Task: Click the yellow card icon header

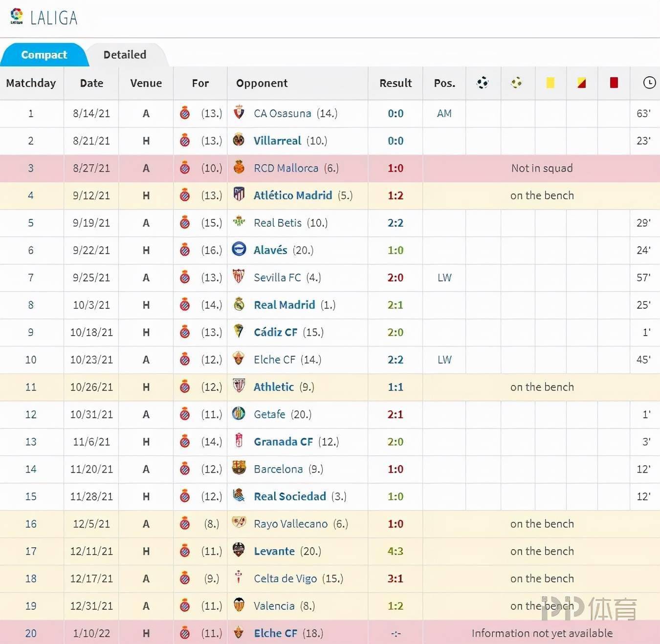Action: [x=550, y=83]
